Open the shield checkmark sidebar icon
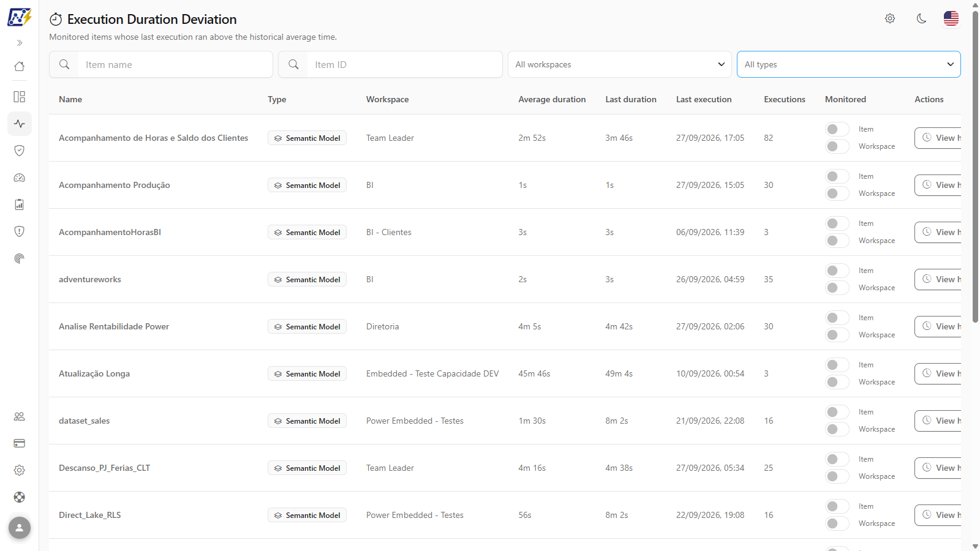 click(x=20, y=151)
